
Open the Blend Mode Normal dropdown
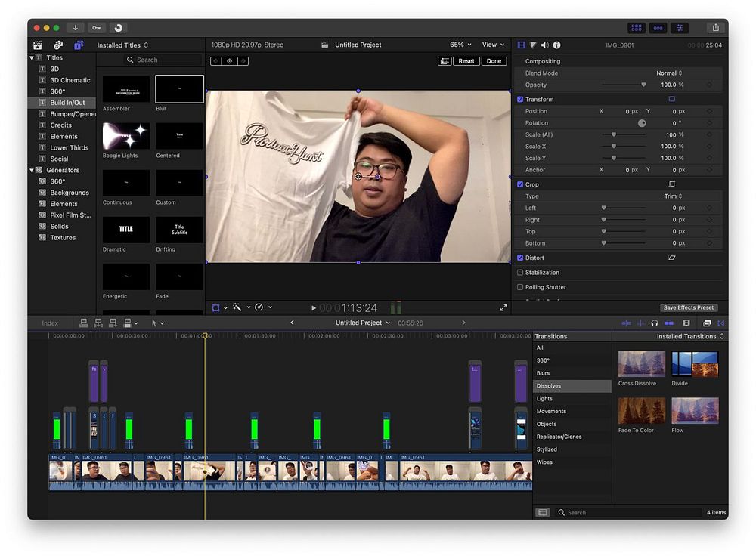(x=669, y=73)
